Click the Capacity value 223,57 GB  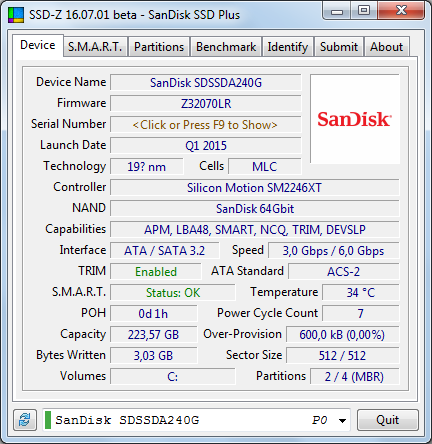[x=154, y=335]
